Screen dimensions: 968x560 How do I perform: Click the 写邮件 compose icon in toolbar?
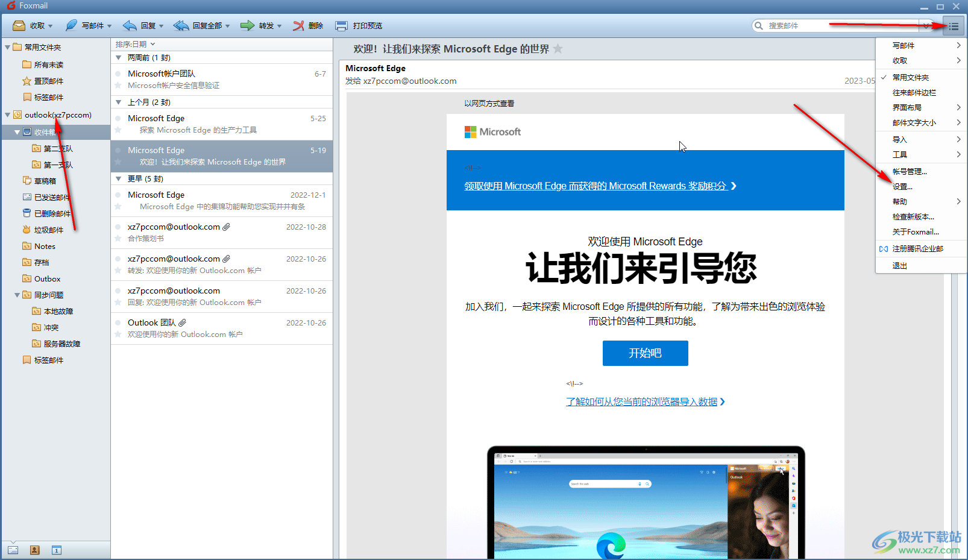pyautogui.click(x=71, y=26)
